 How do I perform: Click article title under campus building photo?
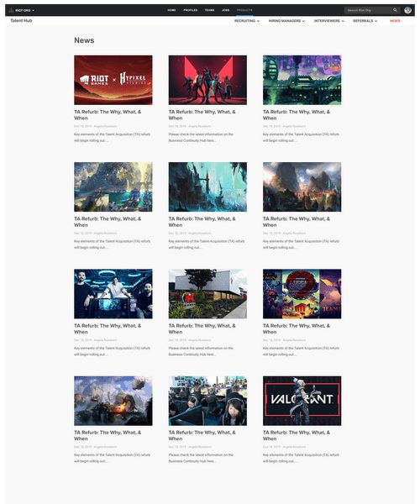pos(202,328)
